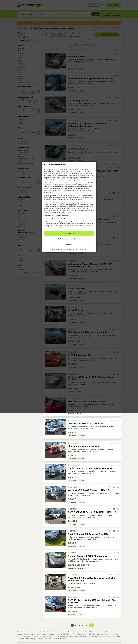Image resolution: width=138 pixels, height=644 pixels.
Task: Click Registrieren button
Action: pyautogui.click(x=93, y=5)
